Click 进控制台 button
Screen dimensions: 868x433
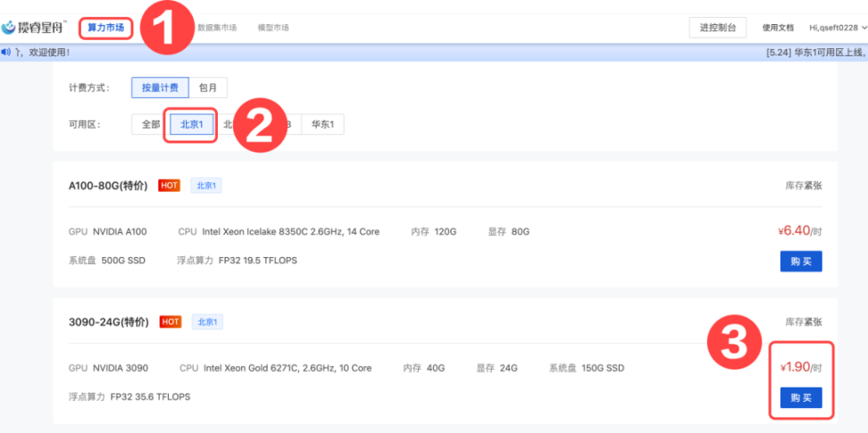(x=717, y=28)
